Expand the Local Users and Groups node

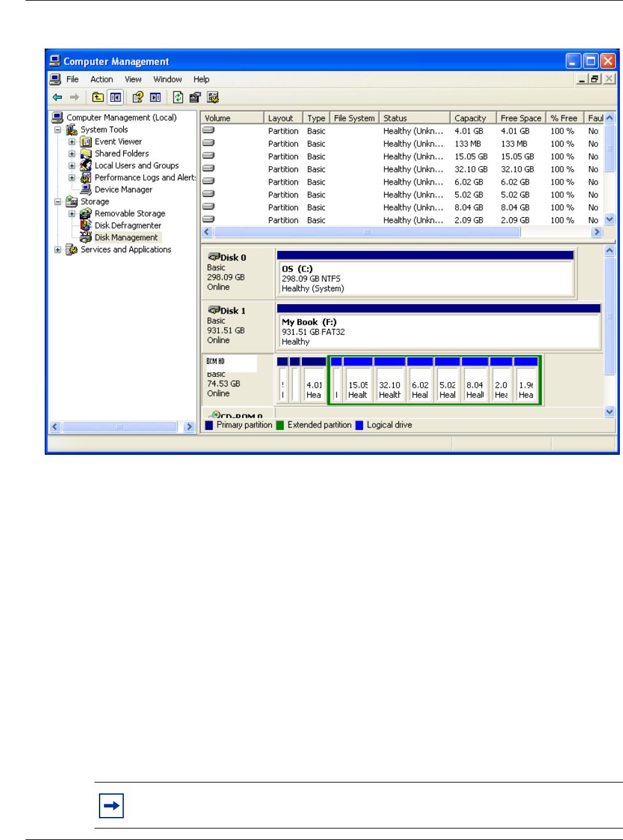(x=72, y=165)
